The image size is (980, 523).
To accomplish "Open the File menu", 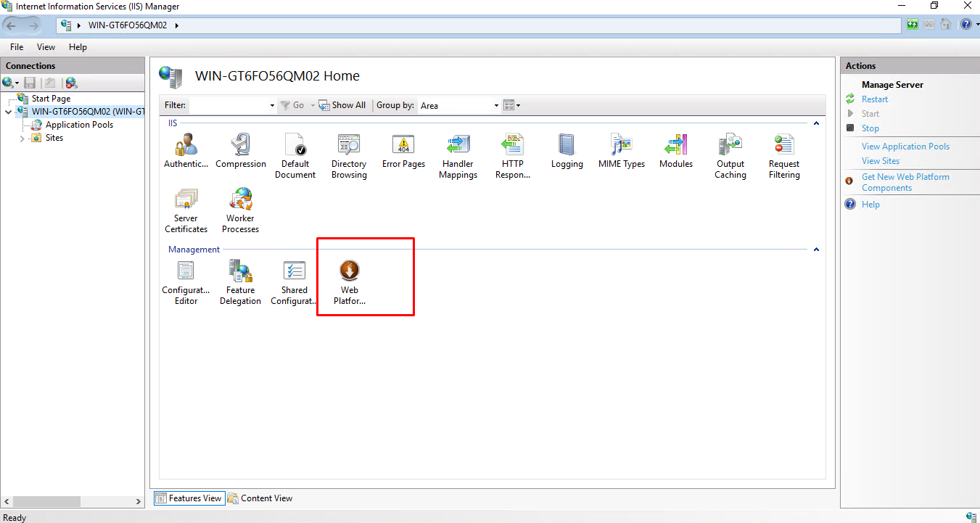I will 17,47.
